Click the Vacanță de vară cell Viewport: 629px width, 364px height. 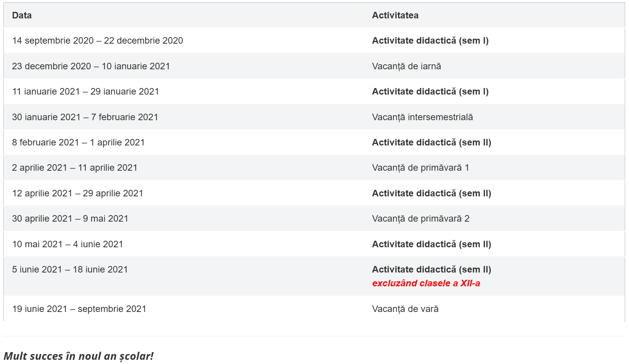click(405, 309)
